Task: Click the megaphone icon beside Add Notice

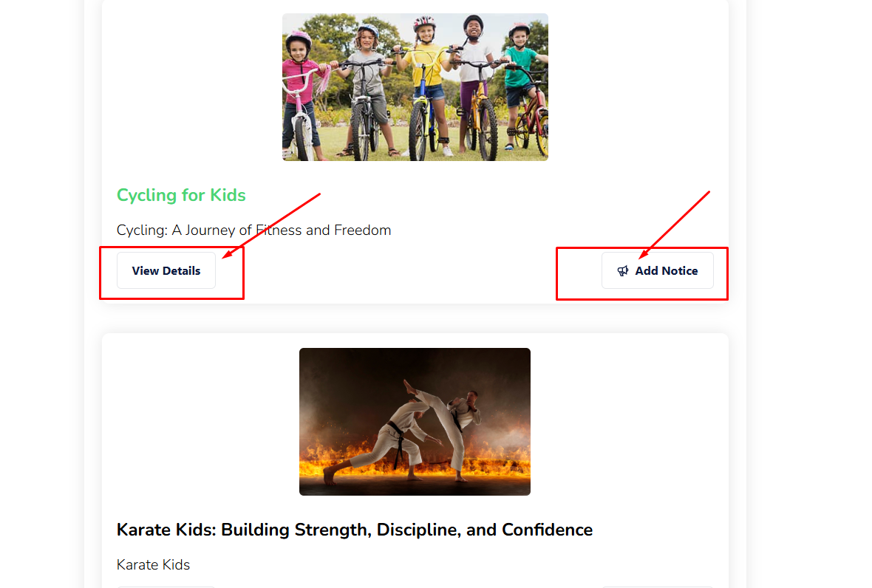Action: click(x=623, y=270)
